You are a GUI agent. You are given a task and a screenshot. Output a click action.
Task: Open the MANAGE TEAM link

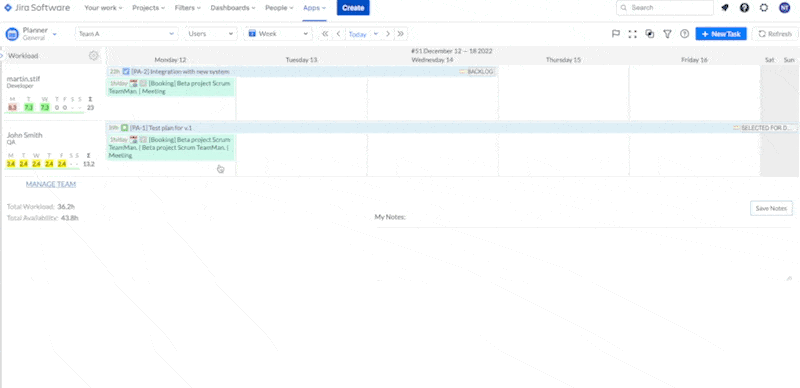51,184
